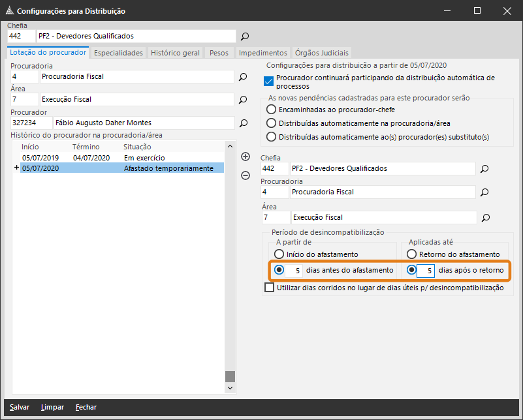The height and width of the screenshot is (420, 523).
Task: Select Encaminhadas ao procurador-chefe option
Action: pos(271,110)
